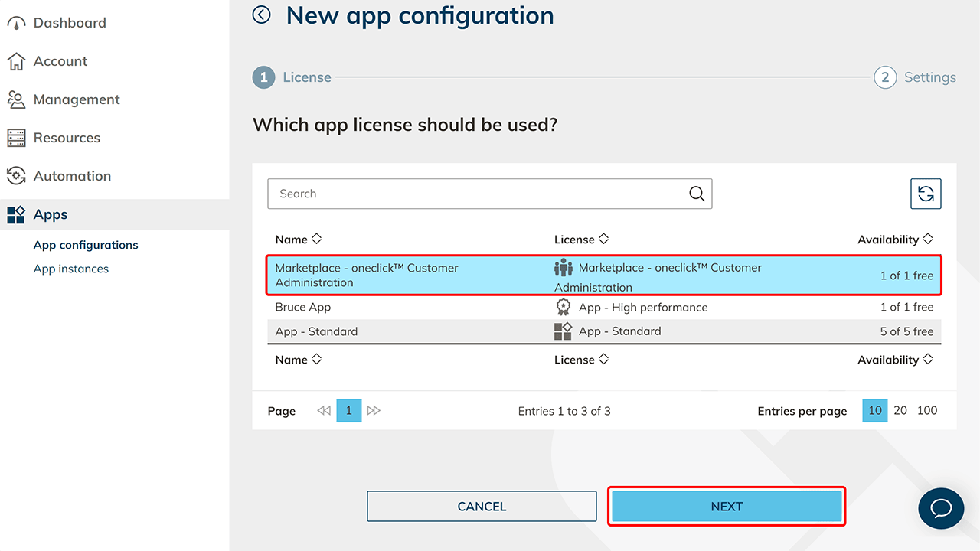Click the CANCEL button
980x551 pixels.
482,507
